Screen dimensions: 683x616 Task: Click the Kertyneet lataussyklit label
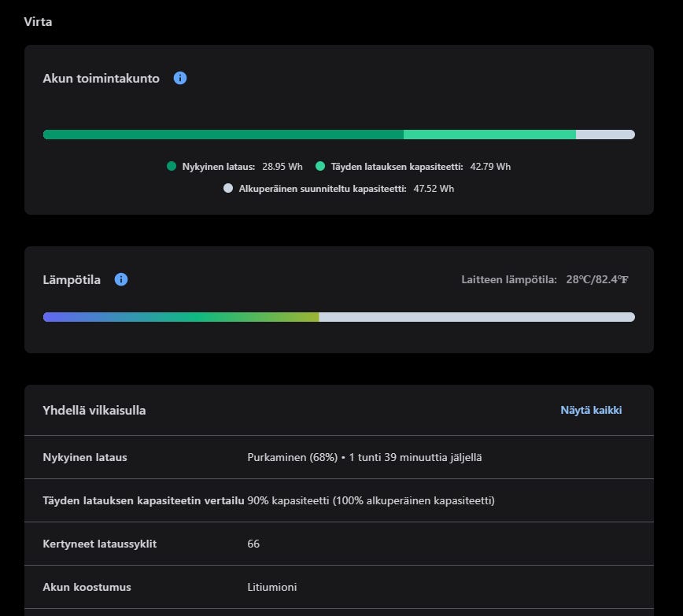pos(99,544)
